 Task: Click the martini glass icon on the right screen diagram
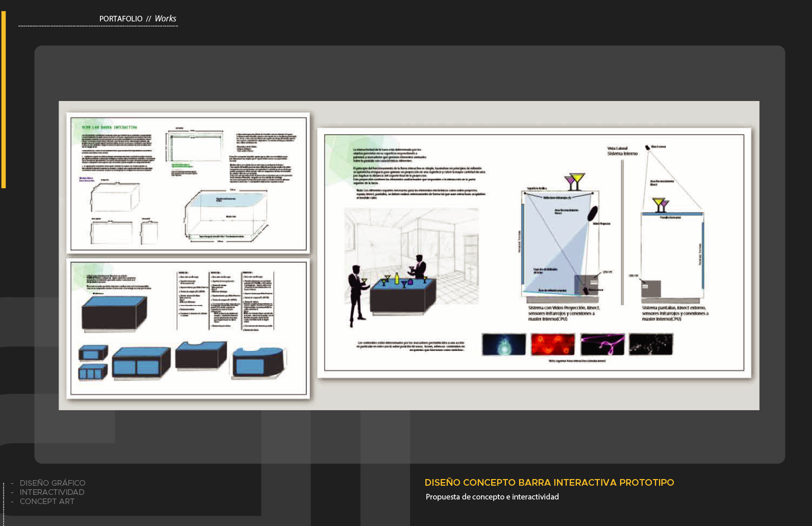[659, 205]
